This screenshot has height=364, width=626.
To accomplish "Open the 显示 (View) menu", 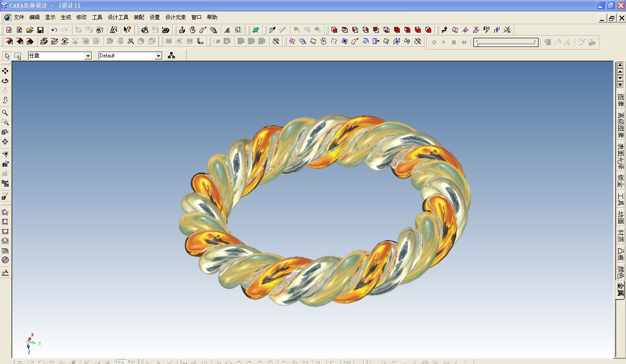I will [50, 17].
